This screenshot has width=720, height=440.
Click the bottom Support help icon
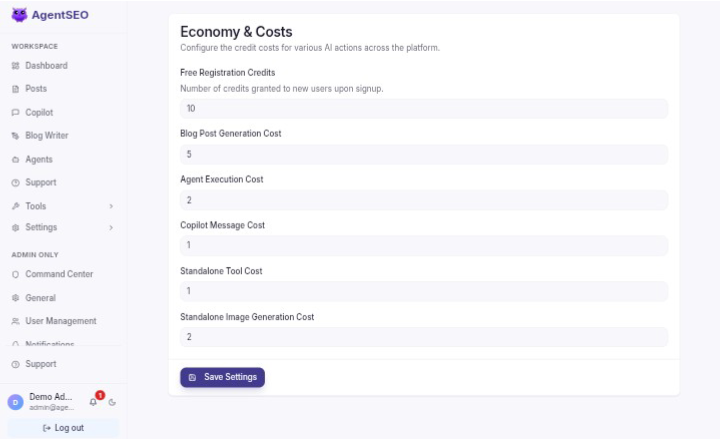(x=16, y=364)
